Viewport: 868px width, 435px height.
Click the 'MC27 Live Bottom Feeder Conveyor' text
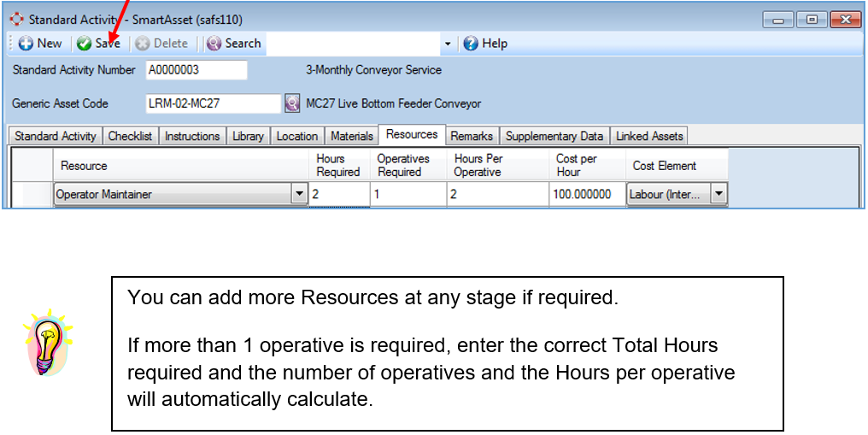tap(394, 103)
